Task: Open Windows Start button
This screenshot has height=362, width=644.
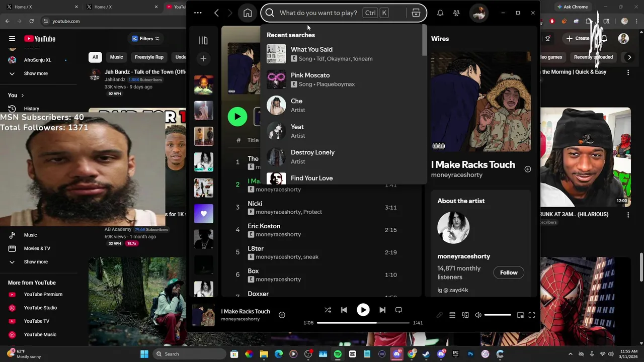Action: click(x=144, y=354)
